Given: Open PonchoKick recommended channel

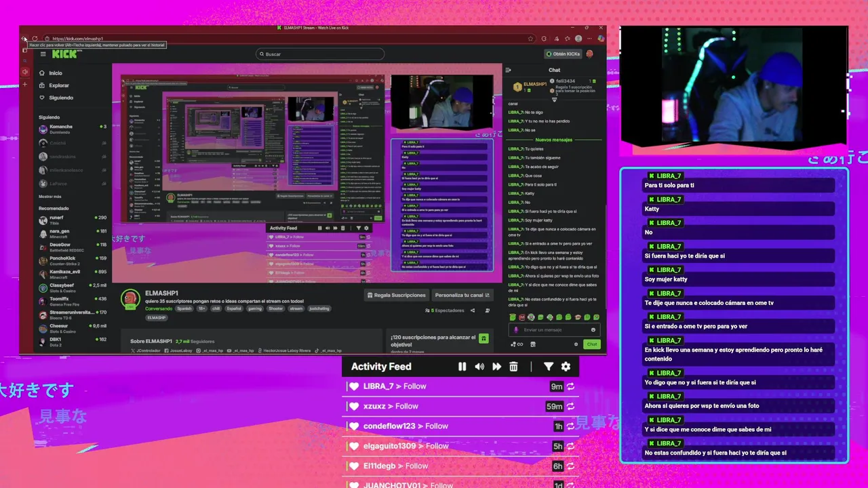Looking at the screenshot, I should tap(73, 261).
